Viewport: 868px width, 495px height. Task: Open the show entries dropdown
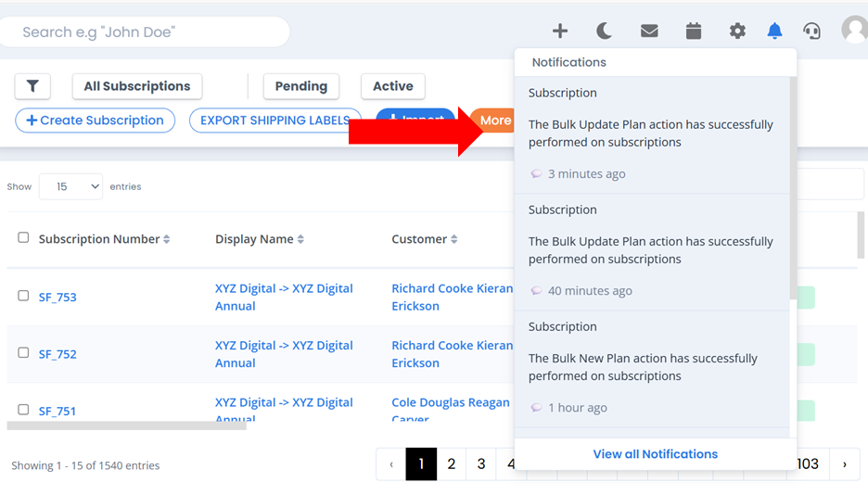[70, 186]
